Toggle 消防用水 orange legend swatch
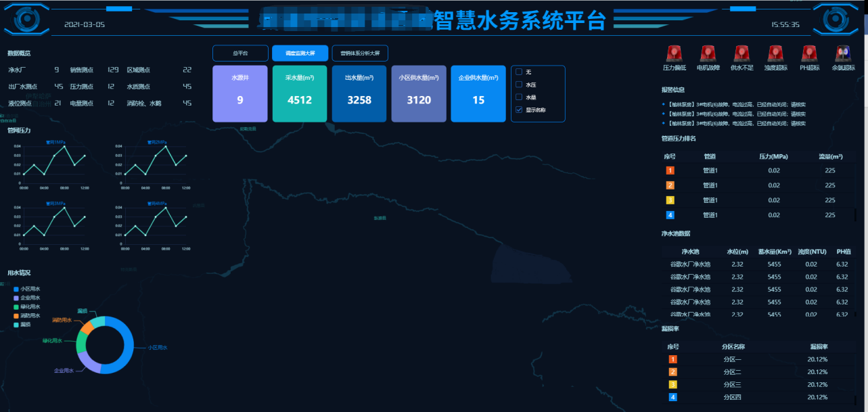The height and width of the screenshot is (412, 868). (16, 316)
